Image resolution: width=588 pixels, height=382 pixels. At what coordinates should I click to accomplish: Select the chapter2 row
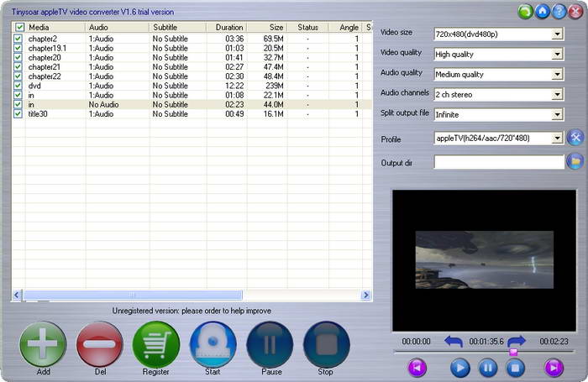point(192,39)
